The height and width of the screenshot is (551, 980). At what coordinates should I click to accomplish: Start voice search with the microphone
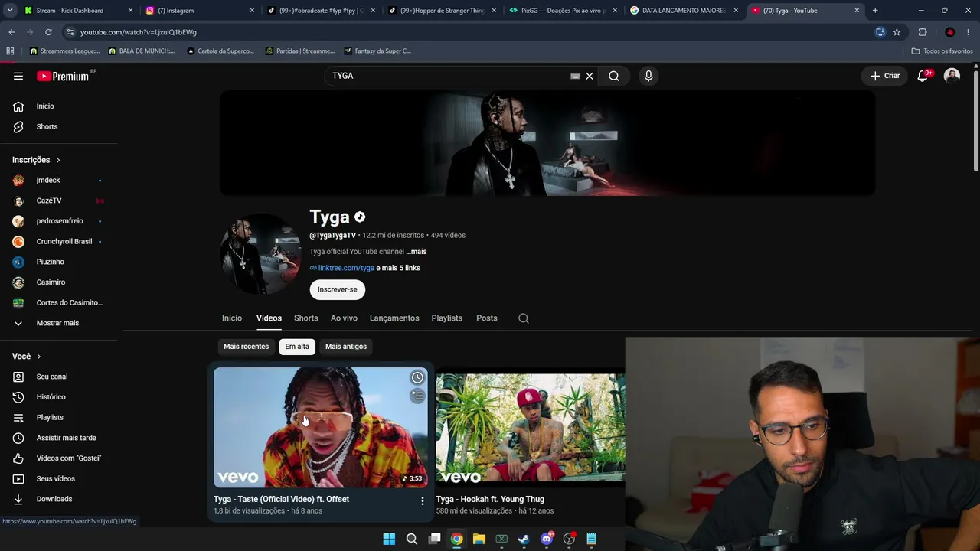pyautogui.click(x=648, y=76)
